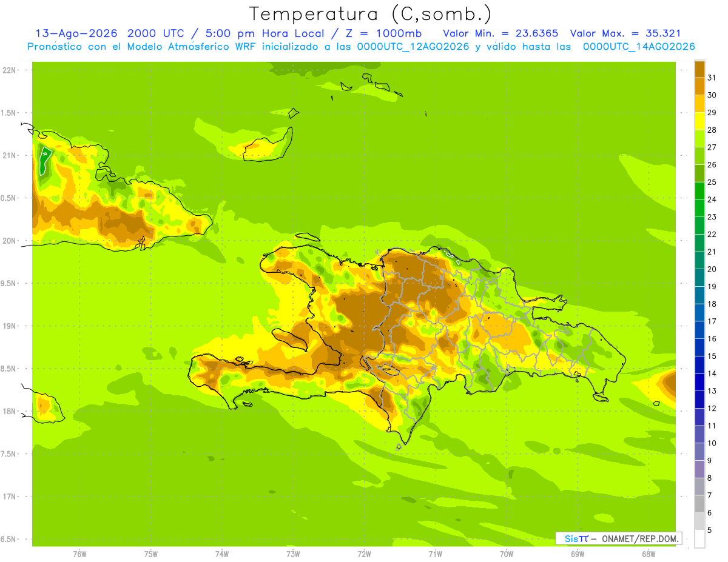Viewport: 728px width, 562px height.
Task: Click the legend value "28"
Action: [712, 130]
